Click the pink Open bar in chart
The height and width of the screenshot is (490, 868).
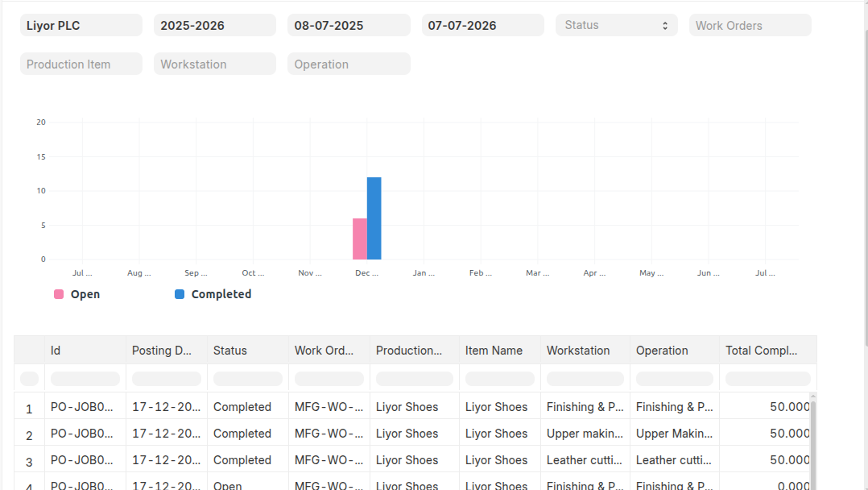click(x=359, y=239)
